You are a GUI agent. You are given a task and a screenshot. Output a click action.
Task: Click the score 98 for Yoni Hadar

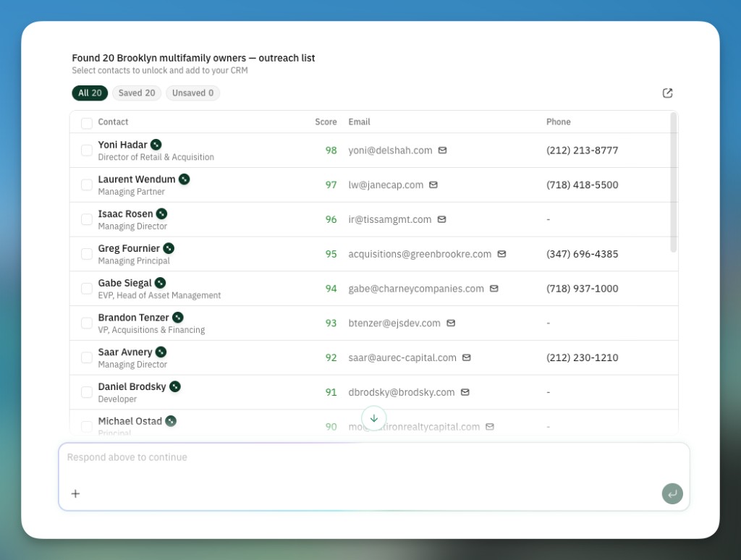(331, 150)
